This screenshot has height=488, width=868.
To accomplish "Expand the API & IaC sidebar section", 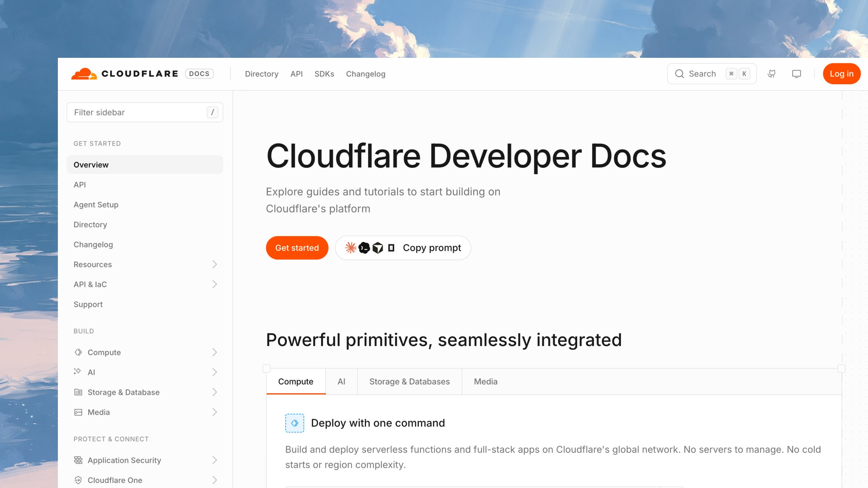I will click(214, 284).
